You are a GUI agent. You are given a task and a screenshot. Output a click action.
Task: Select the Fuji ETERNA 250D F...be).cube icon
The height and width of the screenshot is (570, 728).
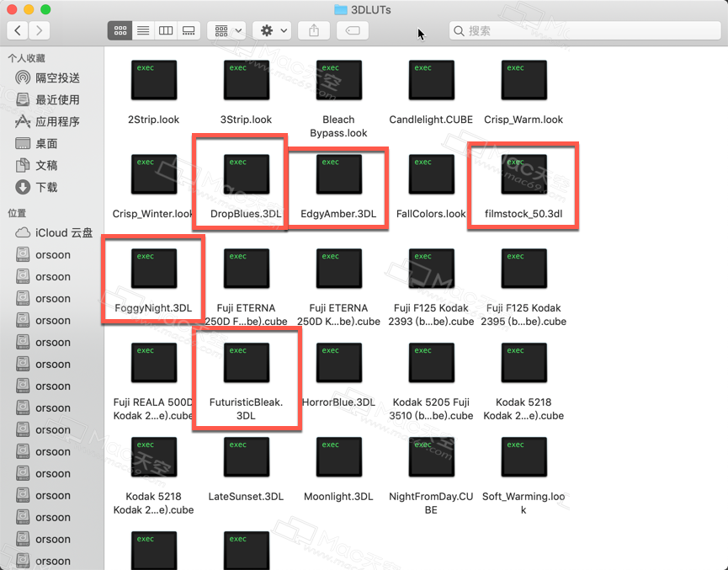[246, 269]
